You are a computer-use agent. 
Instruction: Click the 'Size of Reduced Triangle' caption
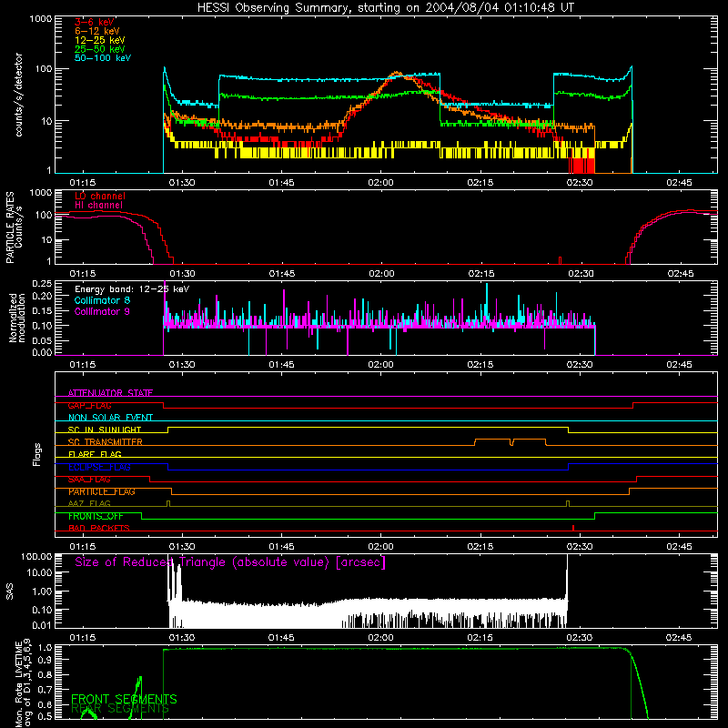point(230,562)
